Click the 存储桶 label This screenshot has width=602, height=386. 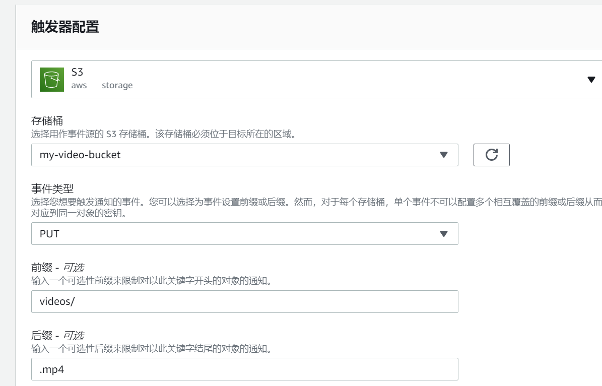click(47, 121)
